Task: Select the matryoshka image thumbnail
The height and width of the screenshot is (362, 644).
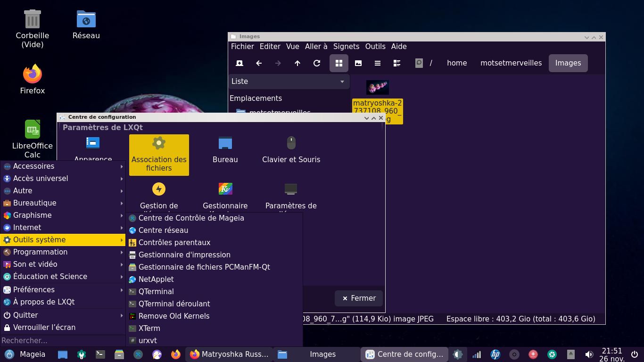Action: click(377, 87)
